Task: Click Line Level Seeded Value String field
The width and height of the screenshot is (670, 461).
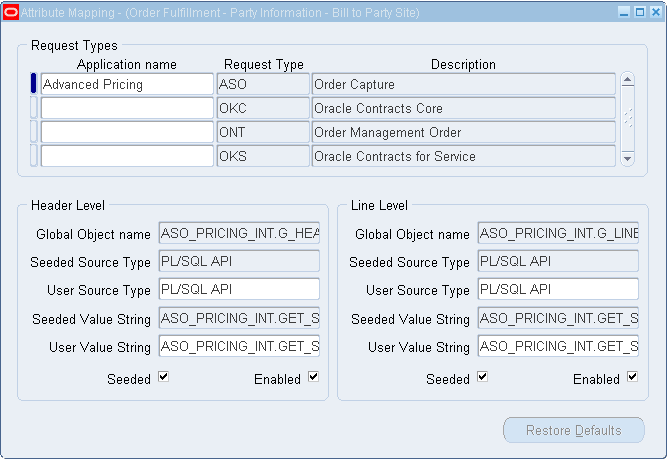Action: (558, 318)
